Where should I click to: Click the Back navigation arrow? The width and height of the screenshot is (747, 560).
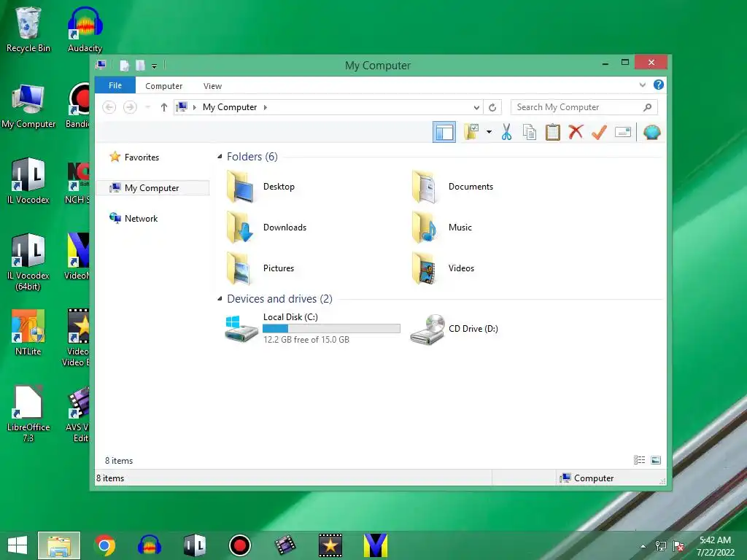pos(109,107)
